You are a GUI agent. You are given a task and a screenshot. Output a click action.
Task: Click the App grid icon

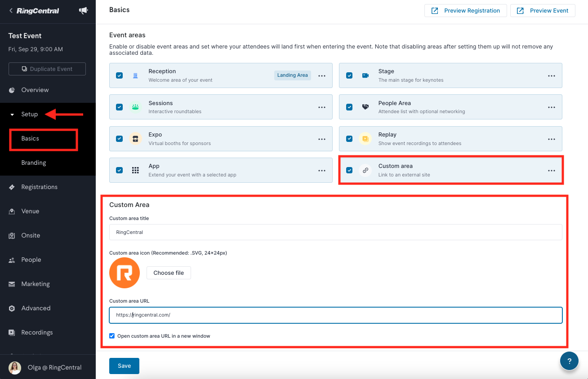(135, 170)
